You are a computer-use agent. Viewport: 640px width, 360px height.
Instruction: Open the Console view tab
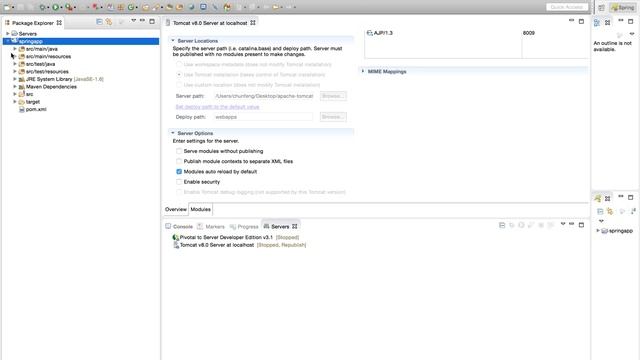(179, 227)
